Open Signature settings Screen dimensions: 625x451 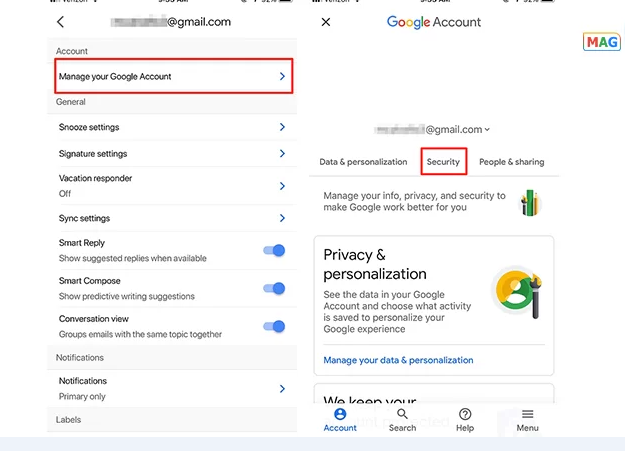point(172,154)
